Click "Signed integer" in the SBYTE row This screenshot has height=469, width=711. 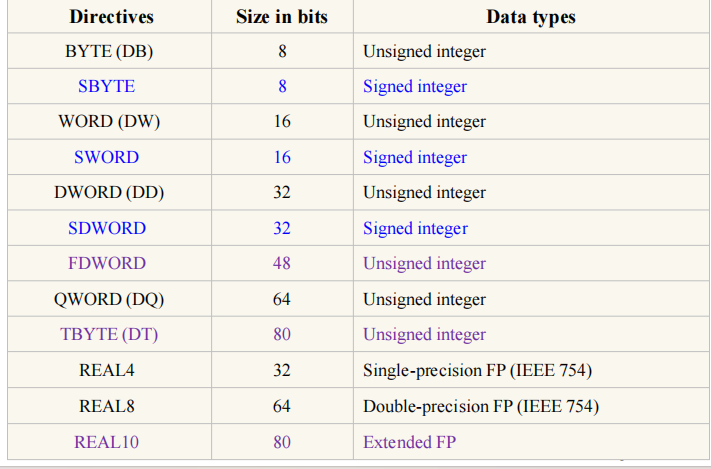415,86
